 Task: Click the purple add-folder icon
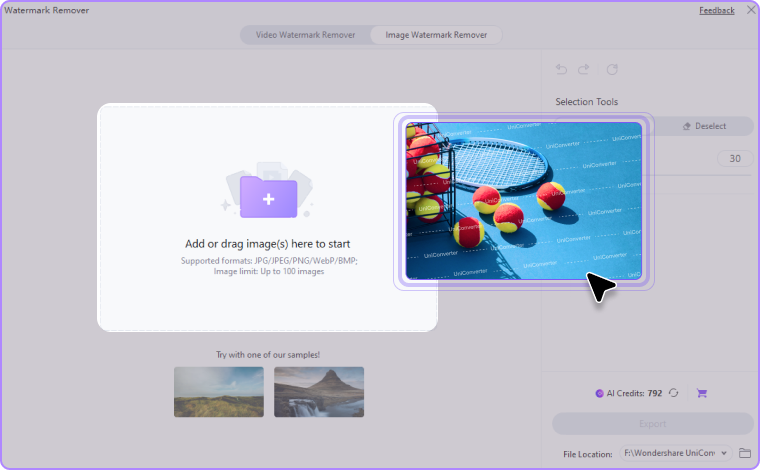[269, 196]
